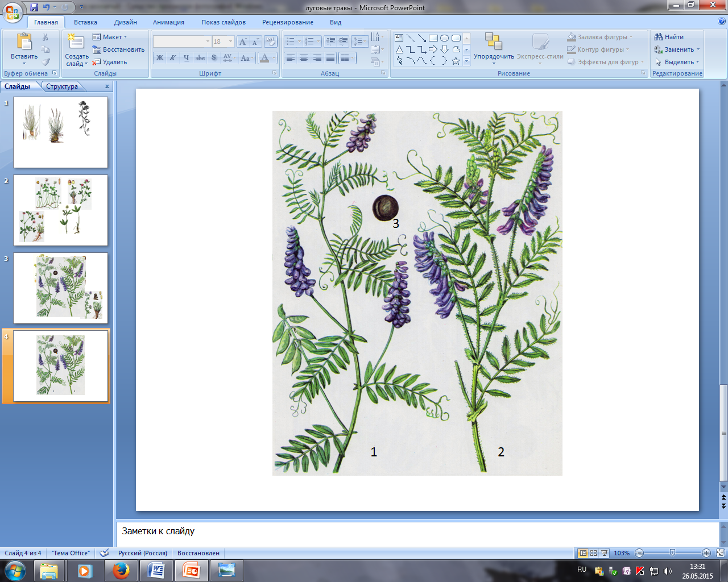
Task: Click the font color A swatch
Action: pyautogui.click(x=264, y=58)
